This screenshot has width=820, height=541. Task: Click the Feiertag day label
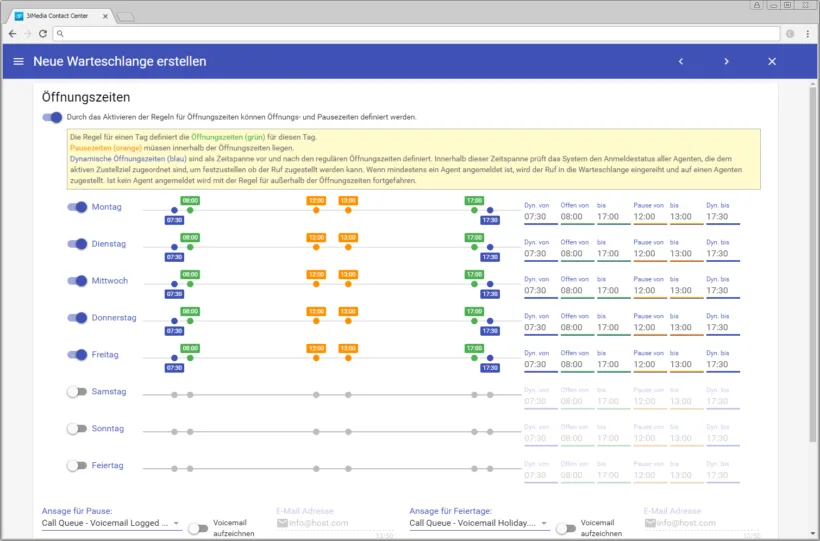coord(108,466)
